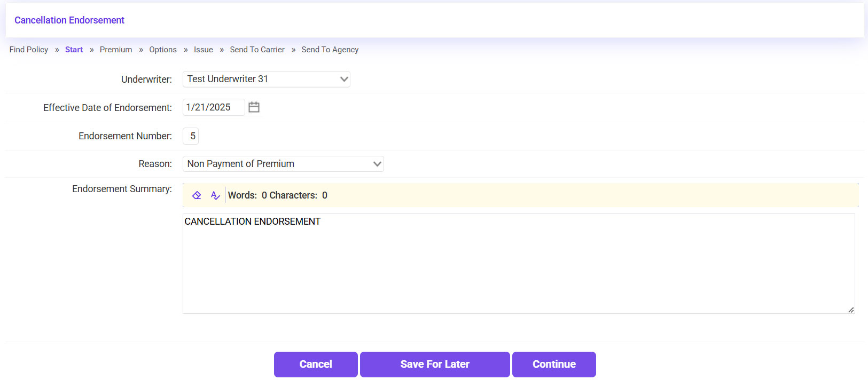
Task: Open the Send To Agency step
Action: click(x=330, y=50)
